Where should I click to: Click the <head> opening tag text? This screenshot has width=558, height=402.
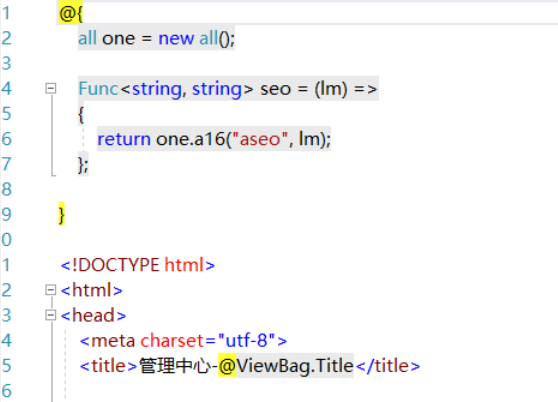coord(94,316)
